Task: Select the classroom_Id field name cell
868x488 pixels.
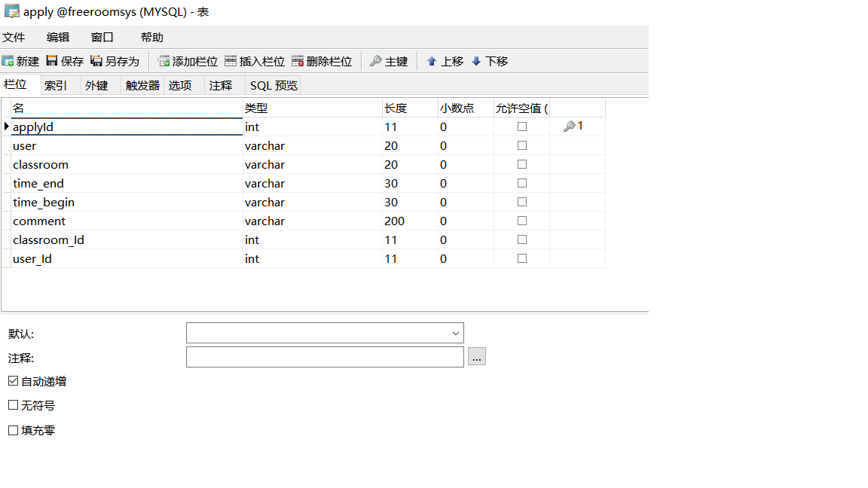Action: pyautogui.click(x=127, y=239)
